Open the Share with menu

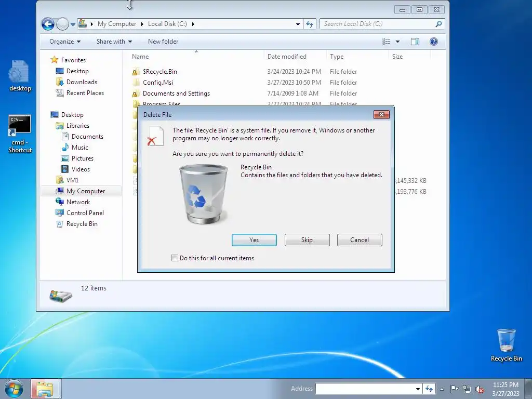point(114,42)
